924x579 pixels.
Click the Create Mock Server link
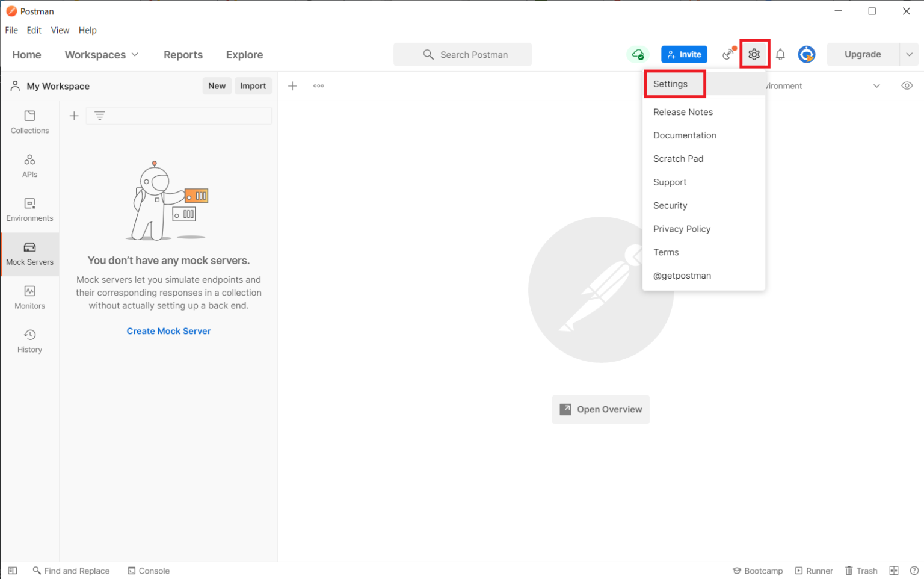(168, 331)
